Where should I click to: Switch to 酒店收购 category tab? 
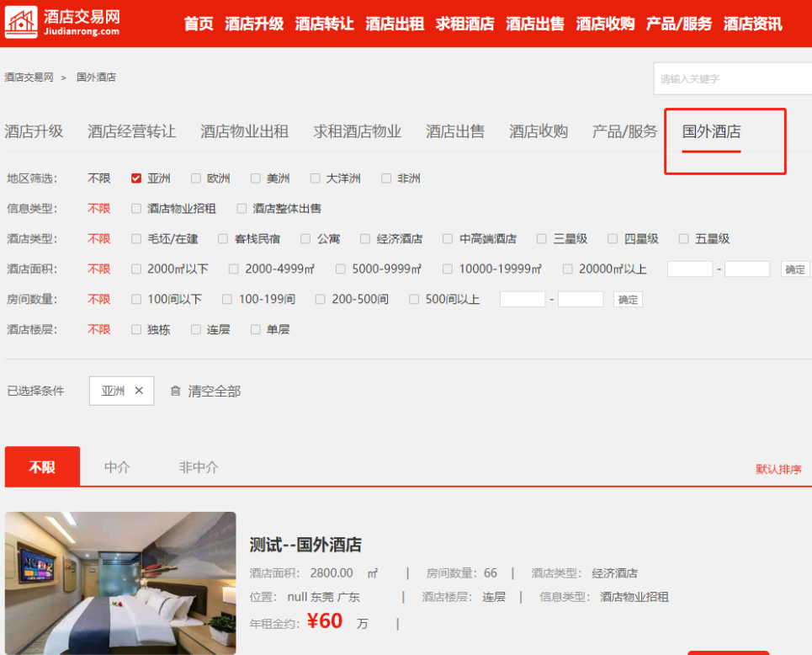point(539,131)
